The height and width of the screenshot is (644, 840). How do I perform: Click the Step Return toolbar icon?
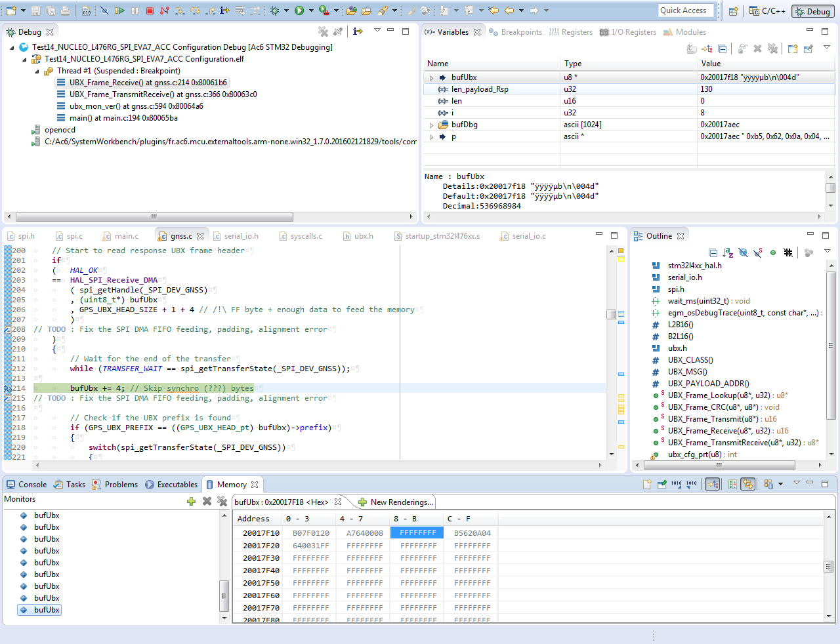coord(210,10)
